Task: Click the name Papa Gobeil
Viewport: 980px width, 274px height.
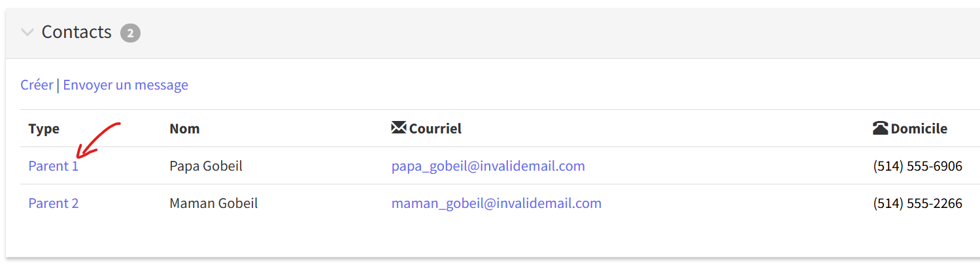Action: 206,166
